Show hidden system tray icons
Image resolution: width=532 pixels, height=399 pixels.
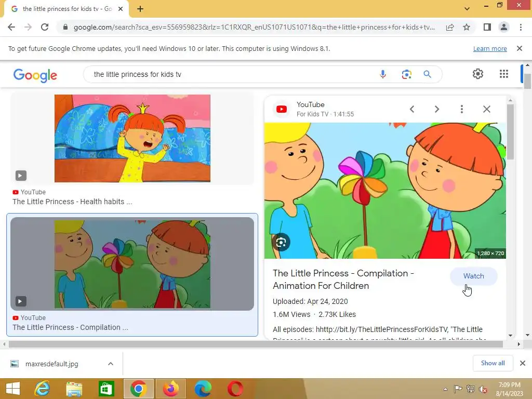pos(445,389)
